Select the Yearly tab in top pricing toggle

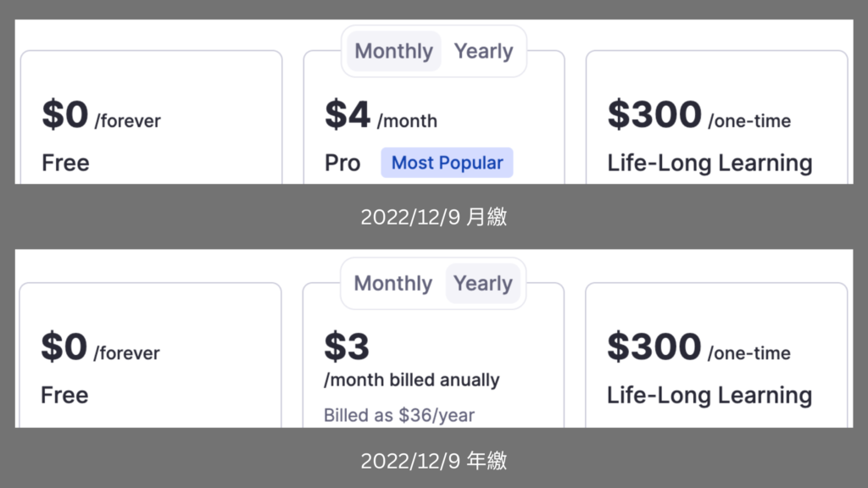click(x=484, y=51)
